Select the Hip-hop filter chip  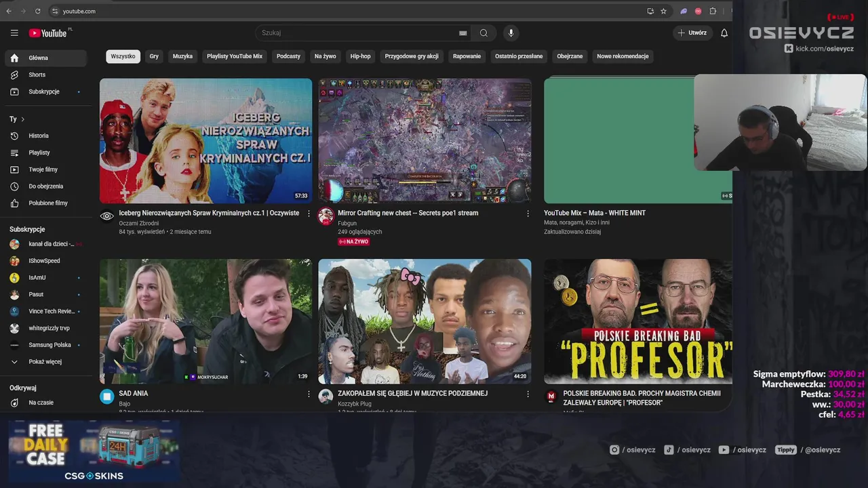361,56
